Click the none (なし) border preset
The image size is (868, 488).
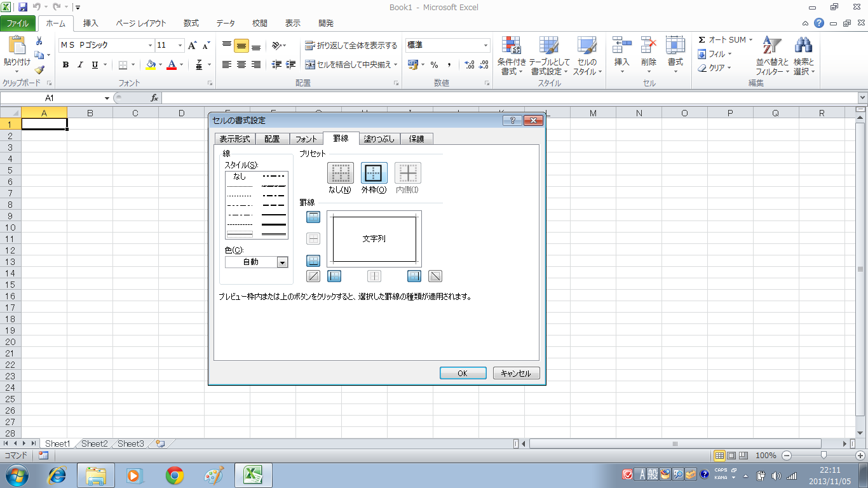click(x=340, y=173)
